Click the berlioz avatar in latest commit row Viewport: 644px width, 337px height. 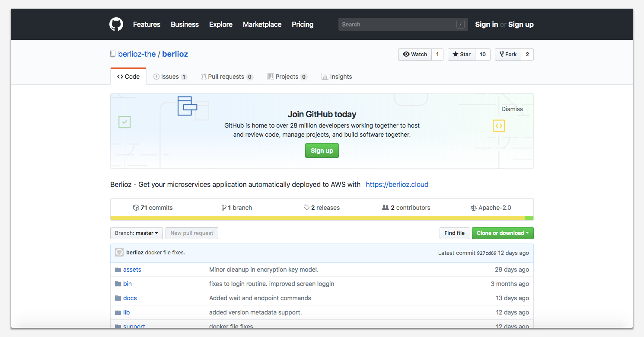pos(119,252)
